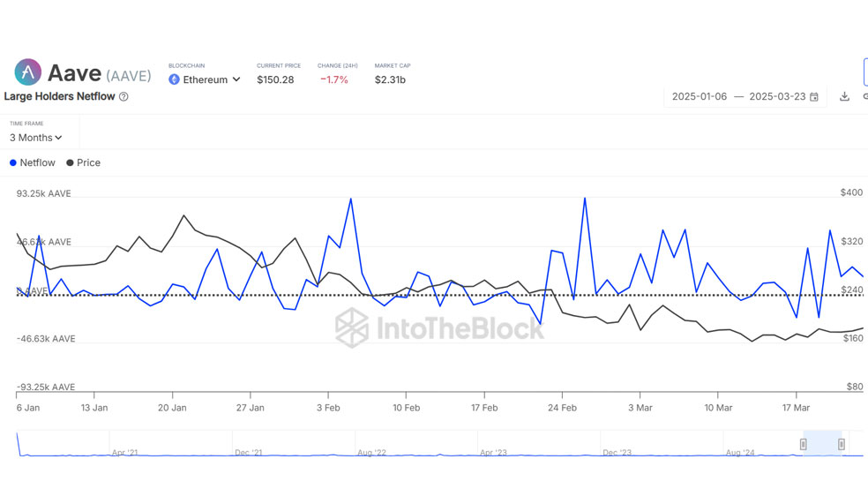
Task: Click the 10 Mar date label
Action: pos(718,408)
